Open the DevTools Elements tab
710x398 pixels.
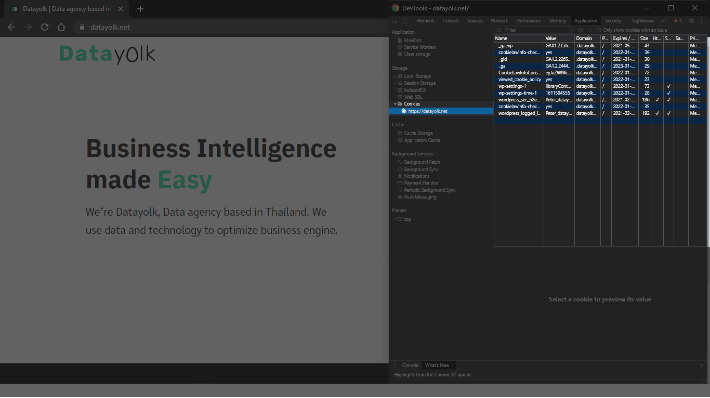pyautogui.click(x=426, y=21)
